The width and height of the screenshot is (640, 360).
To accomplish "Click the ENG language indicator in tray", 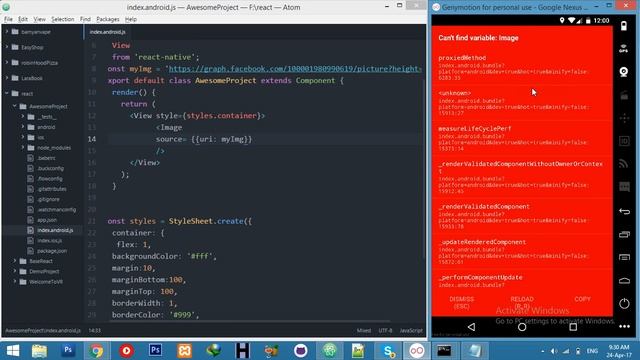I will pyautogui.click(x=592, y=351).
